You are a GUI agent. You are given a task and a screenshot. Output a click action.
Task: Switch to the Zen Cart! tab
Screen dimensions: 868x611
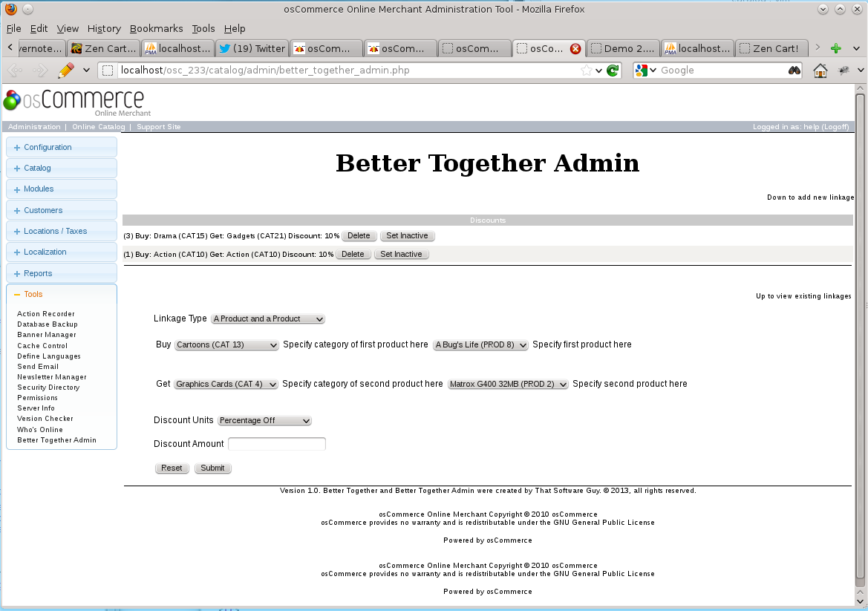771,48
